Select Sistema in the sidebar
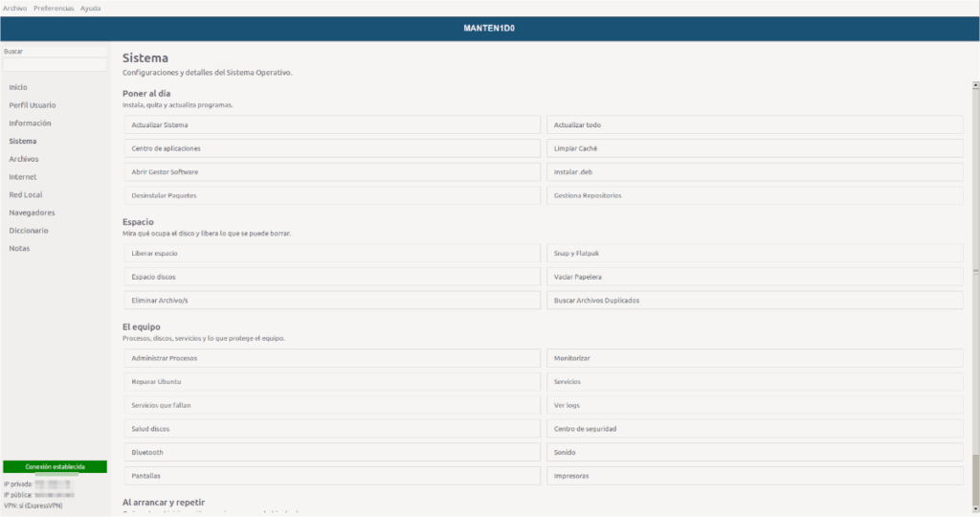The width and height of the screenshot is (980, 517). point(23,142)
